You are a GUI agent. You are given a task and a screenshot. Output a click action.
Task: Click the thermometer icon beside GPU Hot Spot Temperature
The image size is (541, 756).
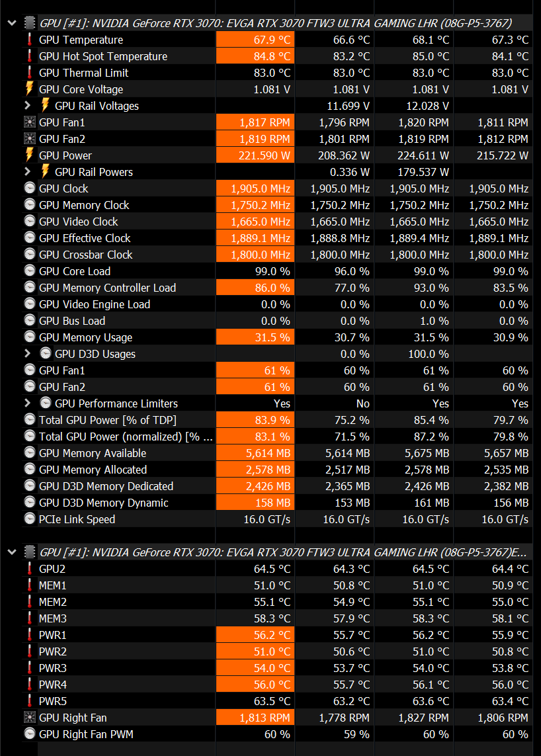(x=30, y=56)
